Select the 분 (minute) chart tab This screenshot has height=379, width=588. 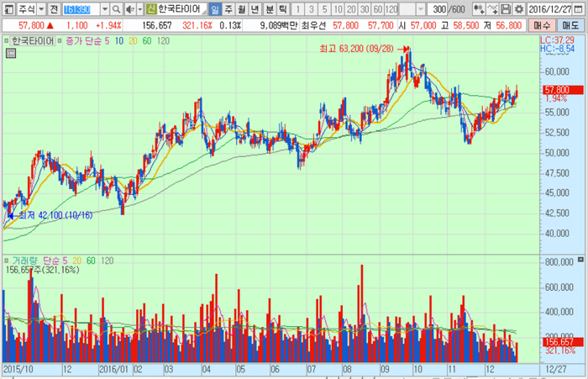point(269,8)
